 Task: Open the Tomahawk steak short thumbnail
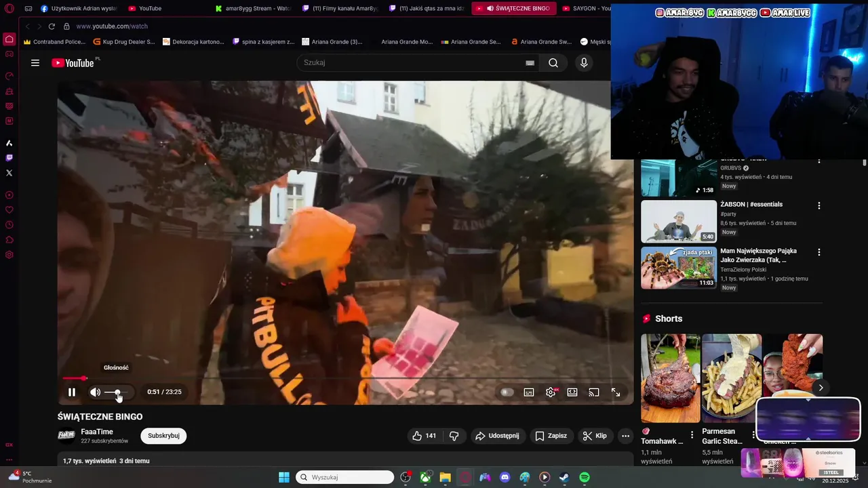coord(671,378)
